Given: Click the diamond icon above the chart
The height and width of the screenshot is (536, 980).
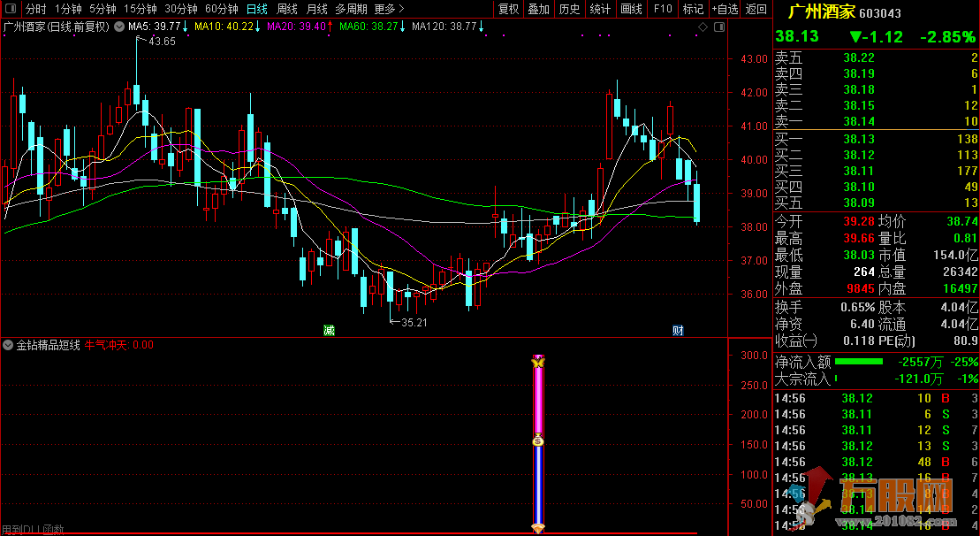Looking at the screenshot, I should (703, 27).
